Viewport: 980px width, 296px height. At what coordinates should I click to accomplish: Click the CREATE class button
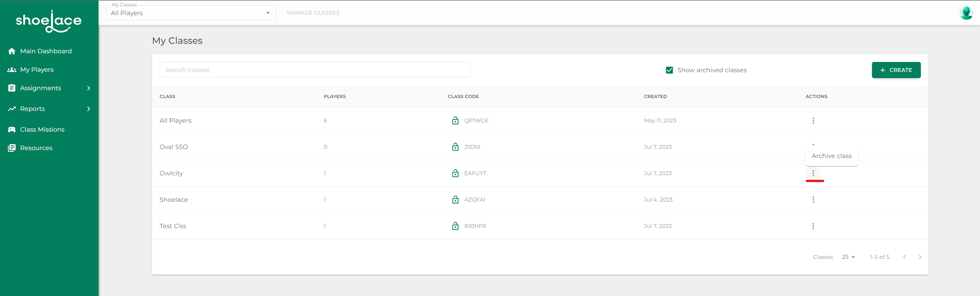[x=896, y=70]
